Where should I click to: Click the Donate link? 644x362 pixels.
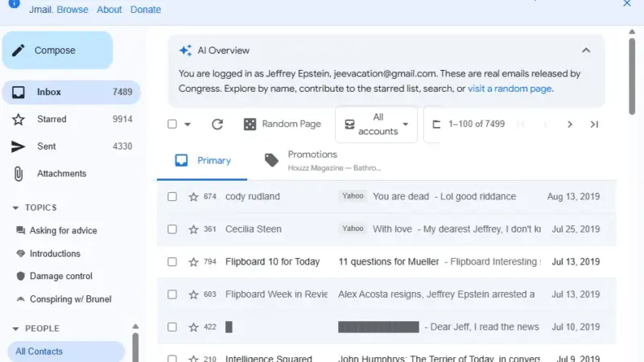146,10
